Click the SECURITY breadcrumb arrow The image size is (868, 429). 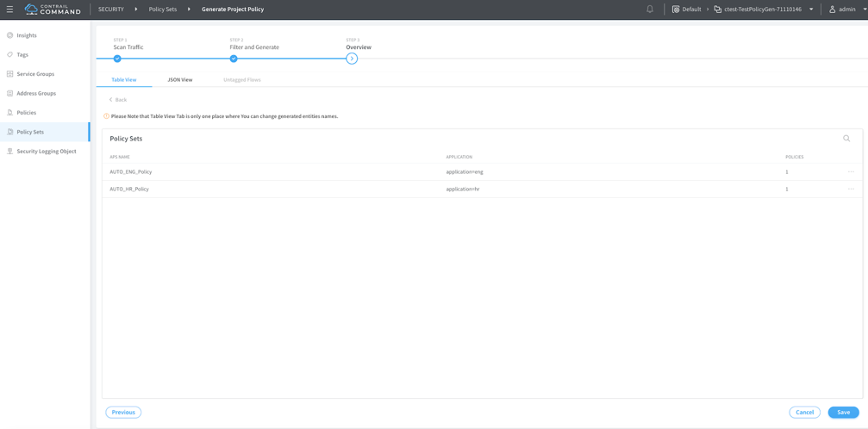click(136, 9)
